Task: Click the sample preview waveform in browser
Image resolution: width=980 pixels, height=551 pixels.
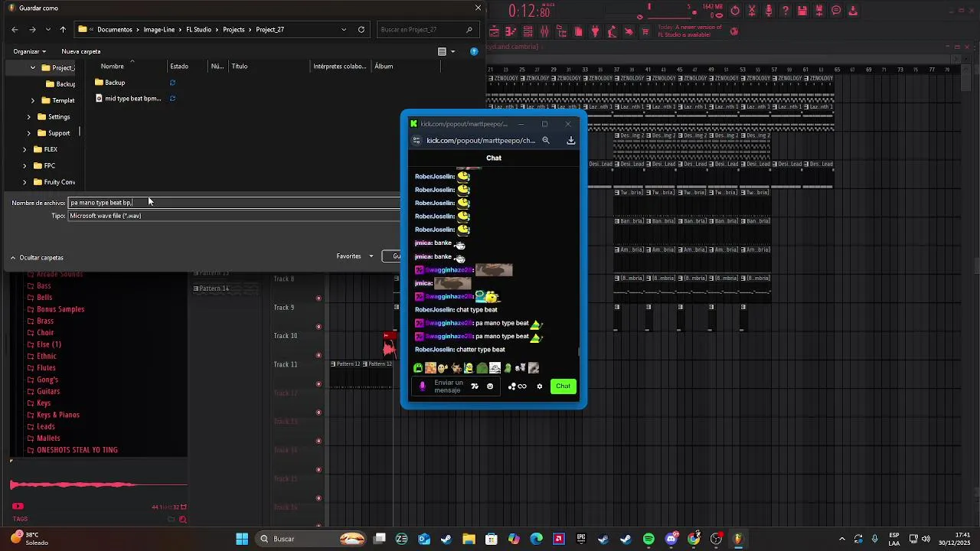Action: [x=98, y=484]
